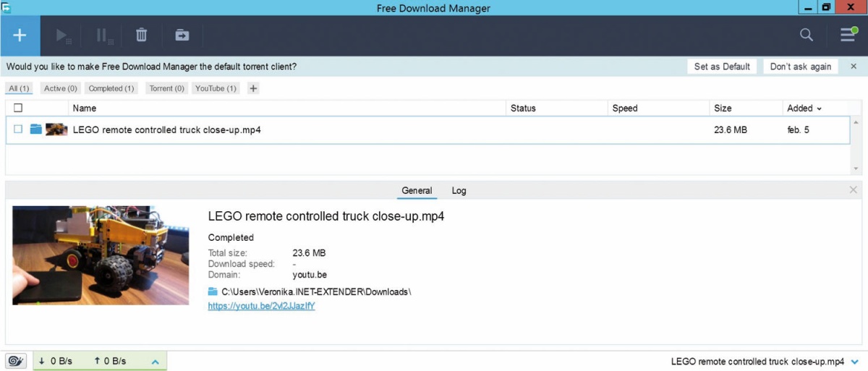Screen dimensions: 868x371
Task: Sort downloads by Speed column
Action: (x=625, y=108)
